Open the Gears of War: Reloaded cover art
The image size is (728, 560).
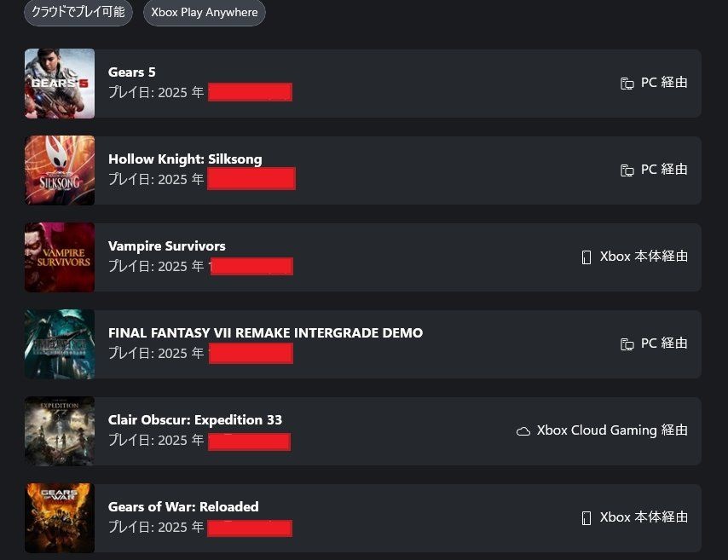[x=60, y=518]
